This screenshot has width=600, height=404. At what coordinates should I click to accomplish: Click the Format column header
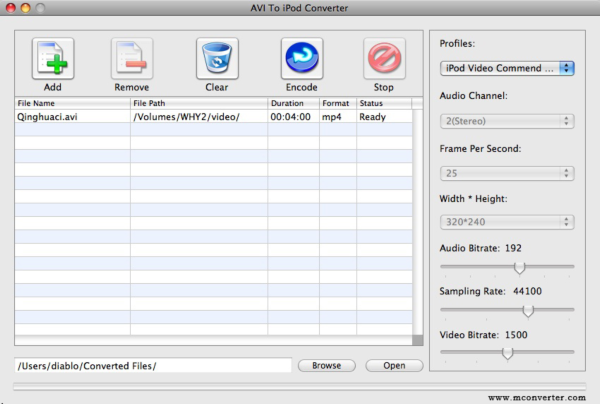[x=338, y=103]
